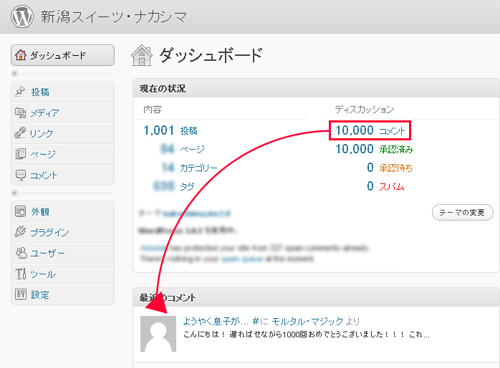Open the 投稿 menu item
The image size is (500, 368).
coord(40,92)
